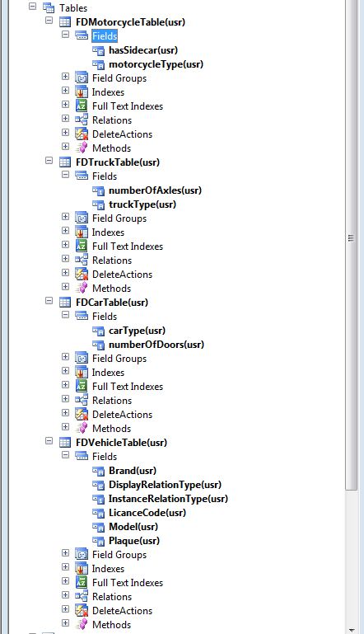This screenshot has height=634, width=364.
Task: Expand Indexes under FDMotorcycleTable
Action: pyautogui.click(x=65, y=91)
